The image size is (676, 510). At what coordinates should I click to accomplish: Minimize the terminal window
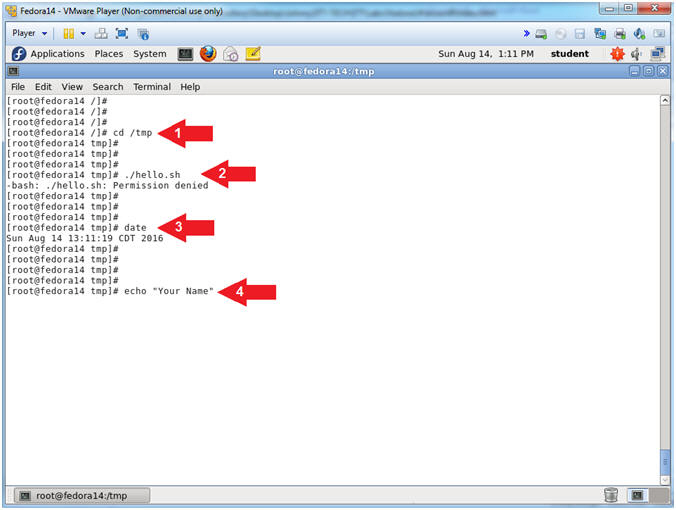pyautogui.click(x=634, y=71)
